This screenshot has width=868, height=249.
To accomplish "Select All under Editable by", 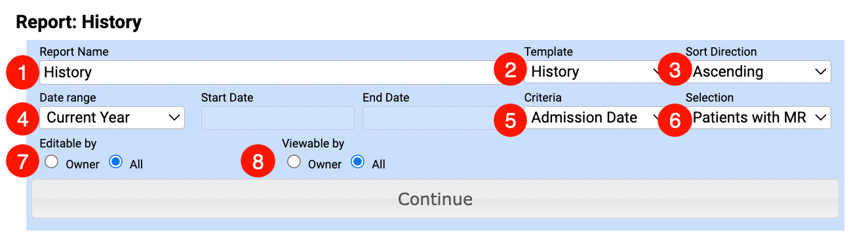I will 115,163.
